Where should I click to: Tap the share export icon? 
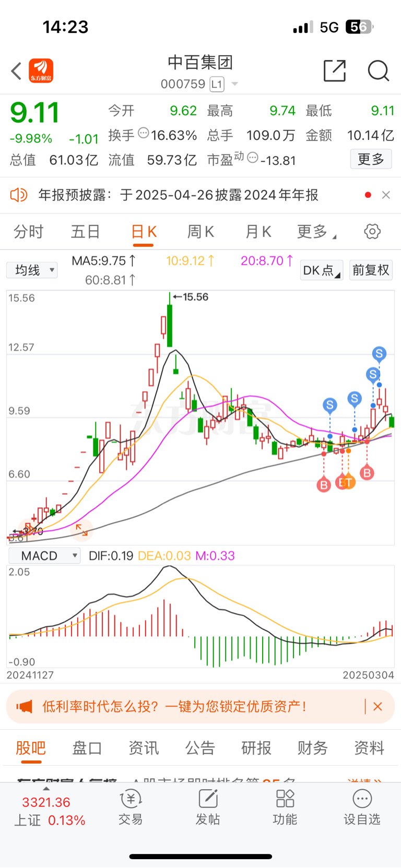click(335, 70)
